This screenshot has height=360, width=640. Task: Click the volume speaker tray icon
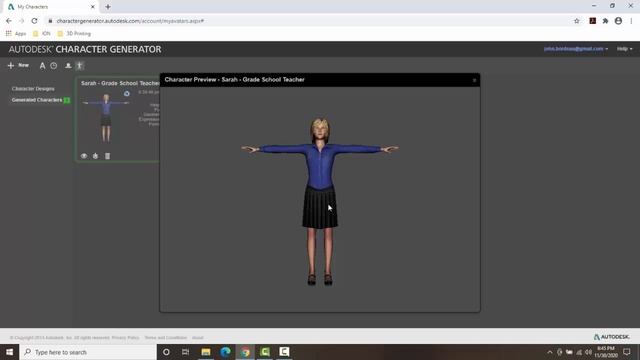pos(588,352)
